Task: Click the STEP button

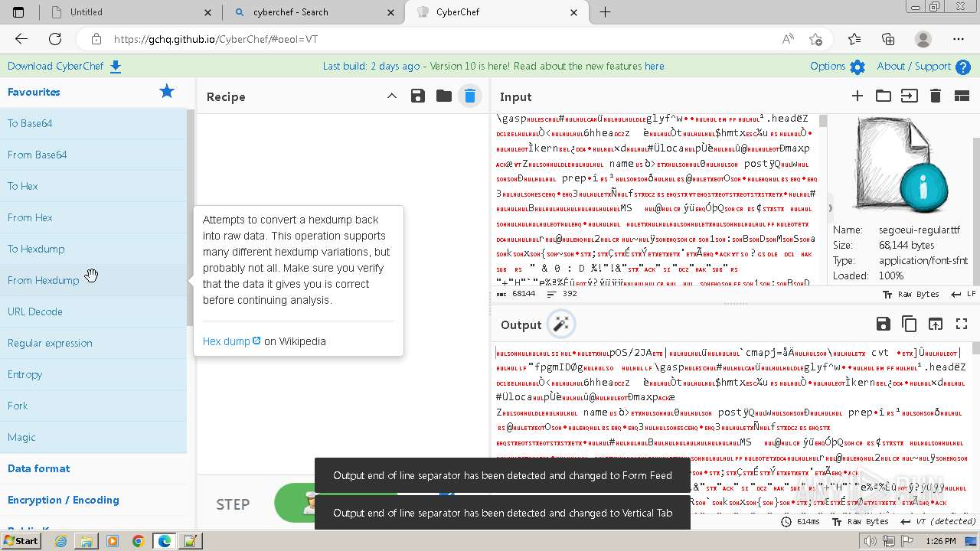Action: pyautogui.click(x=233, y=504)
